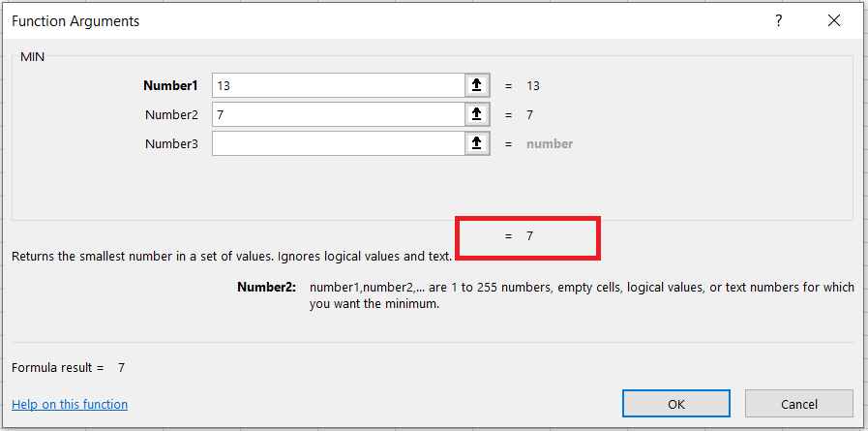Click the Function Arguments title bar text
The width and height of the screenshot is (868, 431).
(75, 20)
